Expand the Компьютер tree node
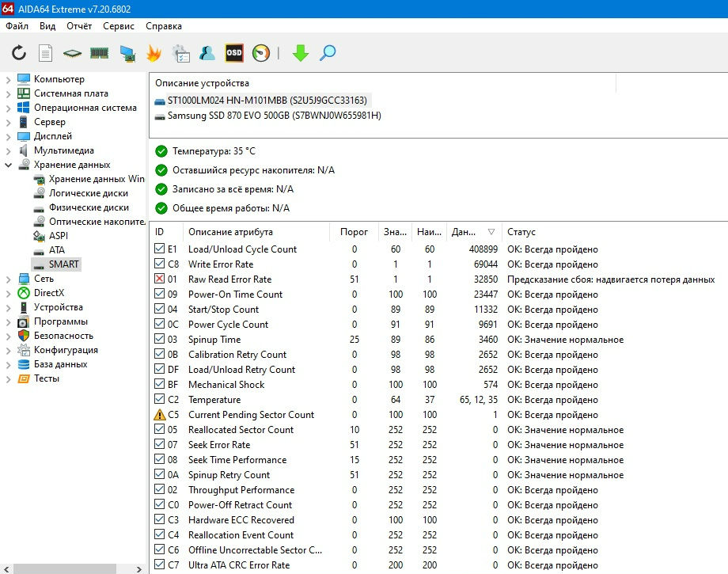This screenshot has height=574, width=728. point(8,80)
